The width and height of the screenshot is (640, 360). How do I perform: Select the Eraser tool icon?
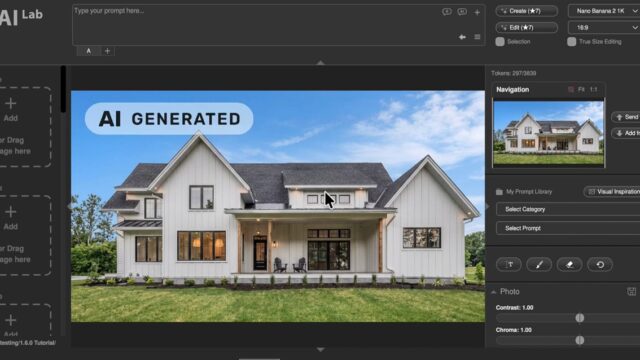tap(569, 264)
